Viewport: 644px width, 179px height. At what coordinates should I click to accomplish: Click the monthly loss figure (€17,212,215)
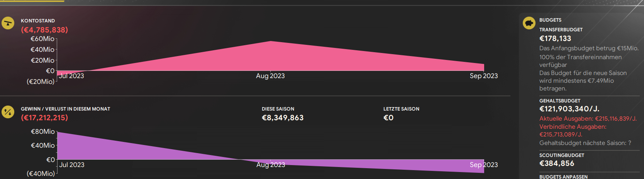coord(44,118)
